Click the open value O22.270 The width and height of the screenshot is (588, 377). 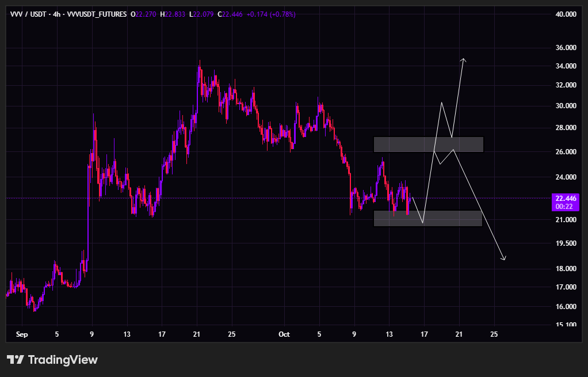[x=143, y=14]
